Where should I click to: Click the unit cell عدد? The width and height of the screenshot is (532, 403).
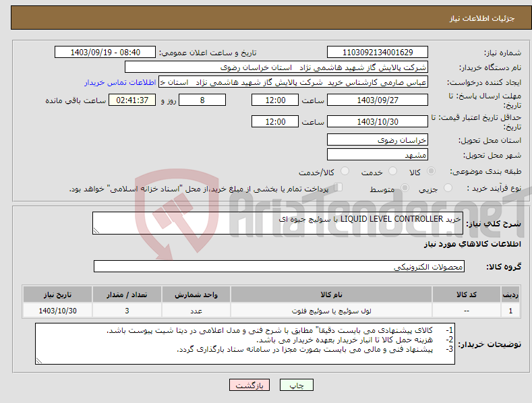[196, 311]
